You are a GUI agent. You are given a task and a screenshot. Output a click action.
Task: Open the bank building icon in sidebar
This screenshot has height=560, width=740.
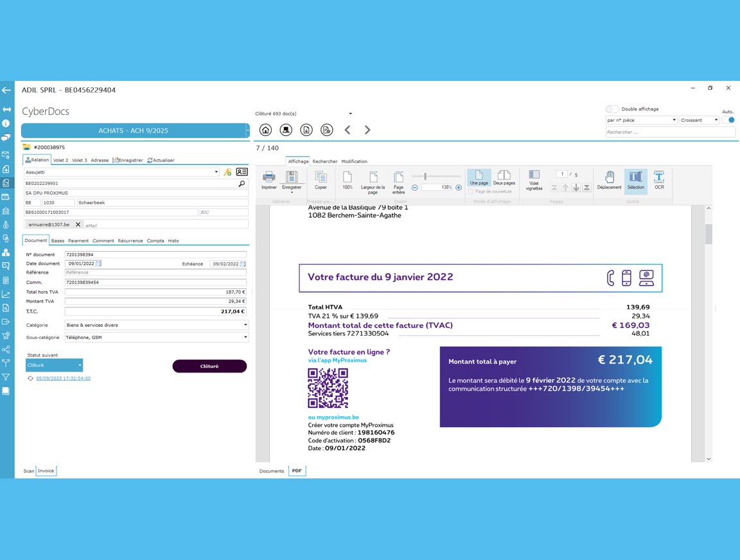tap(6, 211)
